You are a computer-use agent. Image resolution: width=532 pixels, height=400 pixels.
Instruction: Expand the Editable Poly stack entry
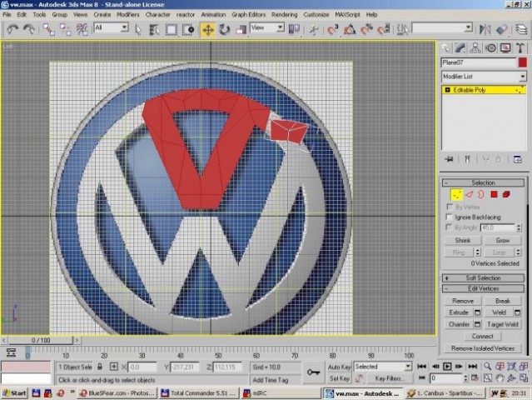(x=448, y=90)
